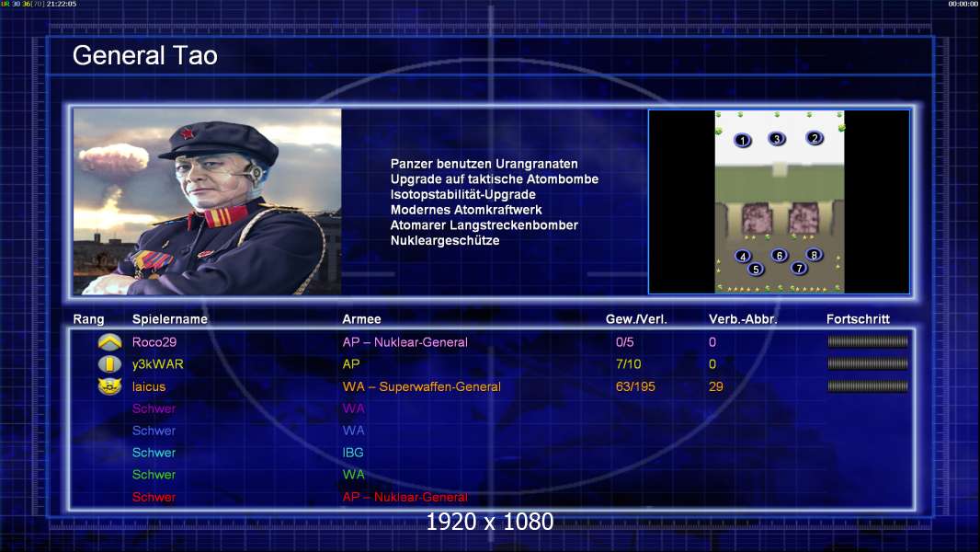Click Roco29's progress bar
Image resolution: width=980 pixels, height=552 pixels.
point(868,341)
